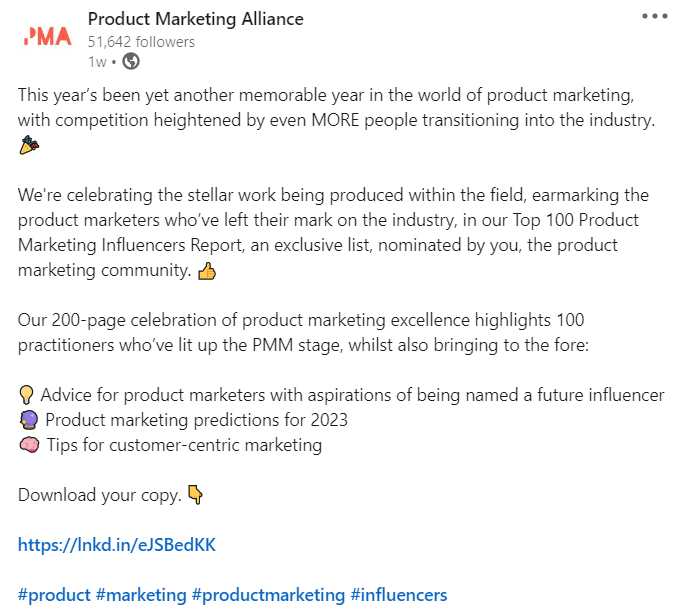The width and height of the screenshot is (676, 611).
Task: Open the #influencers hashtag
Action: (399, 595)
